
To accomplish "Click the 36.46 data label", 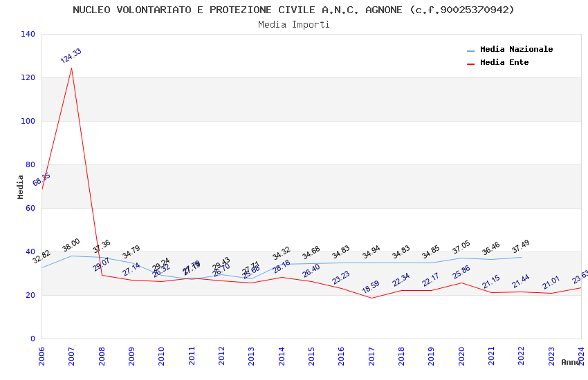I will pos(491,249).
